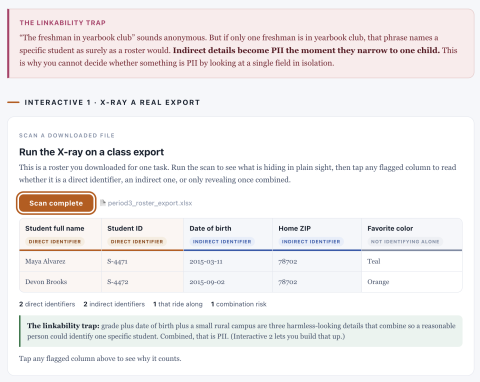The height and width of the screenshot is (382, 480).
Task: Click the Maya Alvarez name cell
Action: click(x=60, y=261)
